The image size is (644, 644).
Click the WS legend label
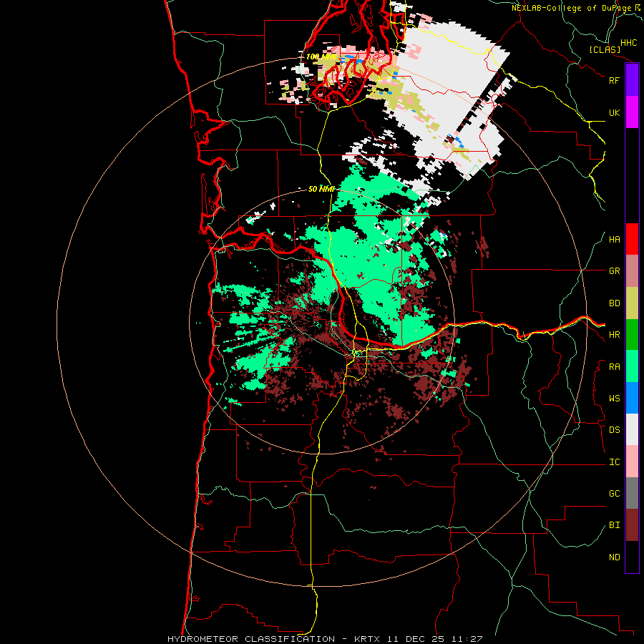coord(614,399)
